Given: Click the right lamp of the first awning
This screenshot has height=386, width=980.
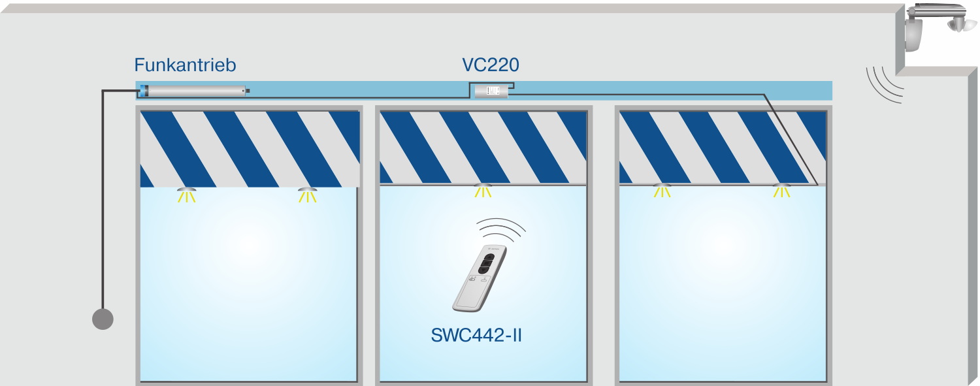Looking at the screenshot, I should tap(307, 195).
